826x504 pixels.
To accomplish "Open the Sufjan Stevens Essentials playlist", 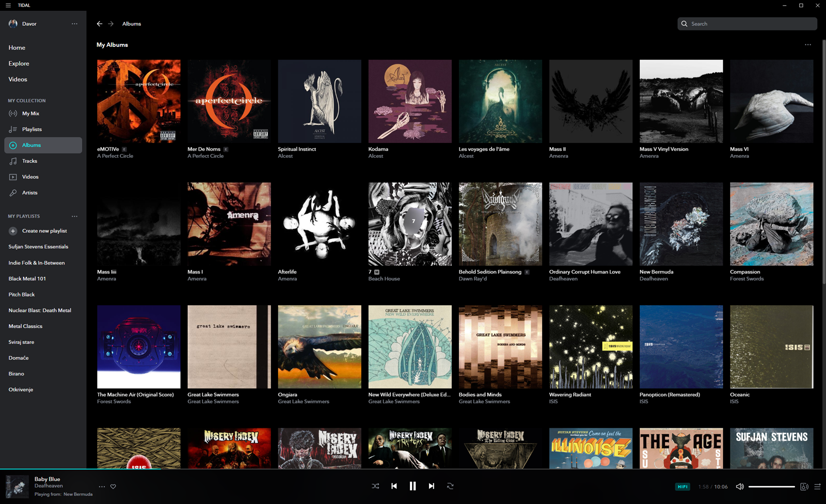I will click(x=38, y=247).
